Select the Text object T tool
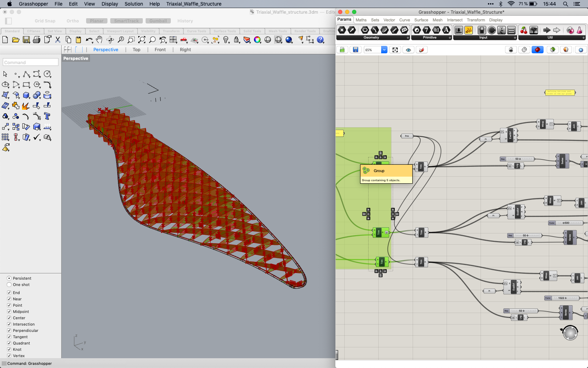 [x=47, y=116]
